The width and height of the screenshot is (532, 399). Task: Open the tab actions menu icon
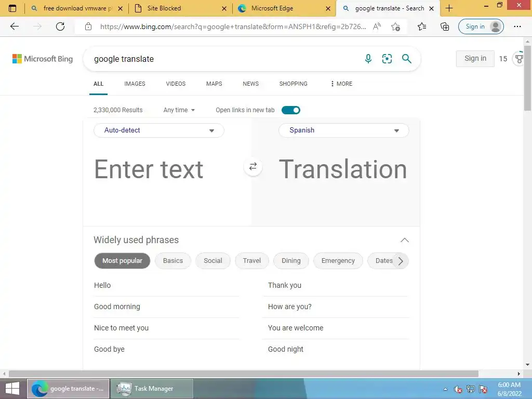(12, 8)
